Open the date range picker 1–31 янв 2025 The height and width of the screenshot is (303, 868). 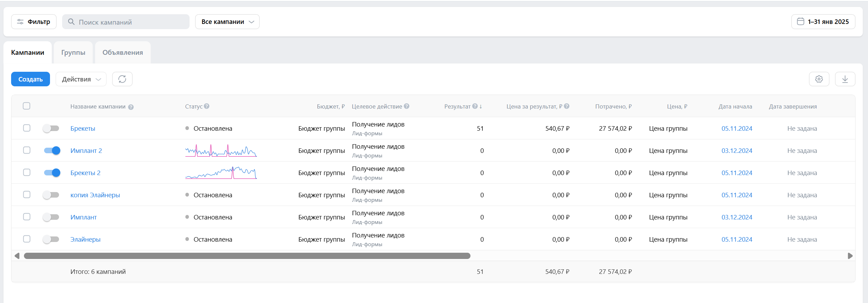click(823, 22)
